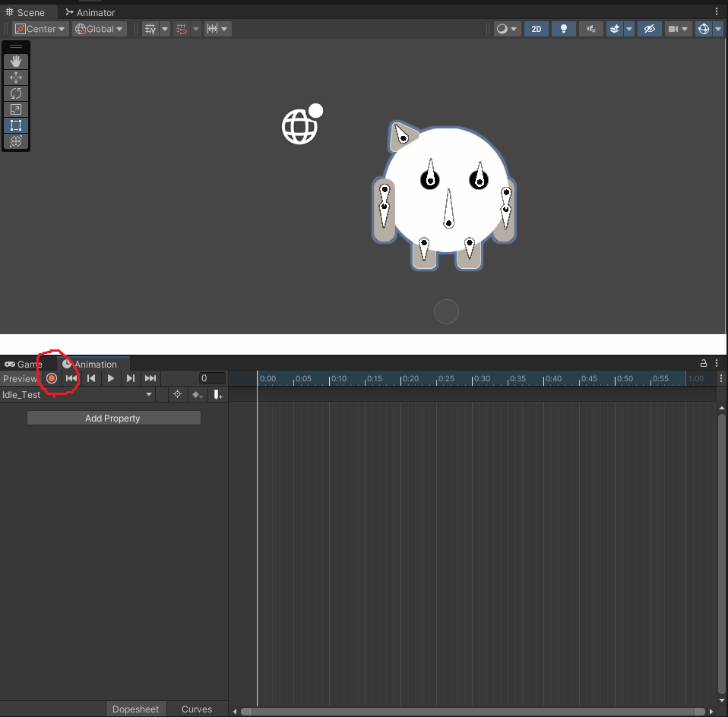This screenshot has height=717, width=728.
Task: Switch to the Animator tab
Action: point(90,12)
